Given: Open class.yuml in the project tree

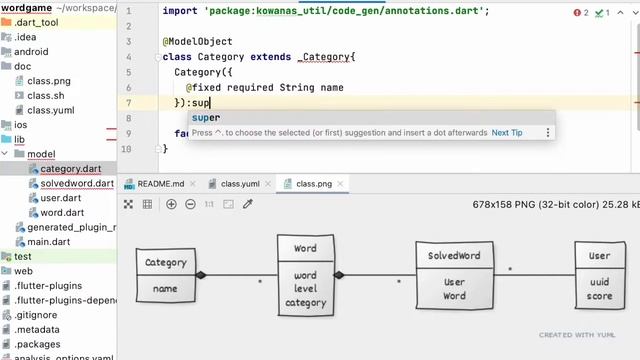Looking at the screenshot, I should click(51, 110).
